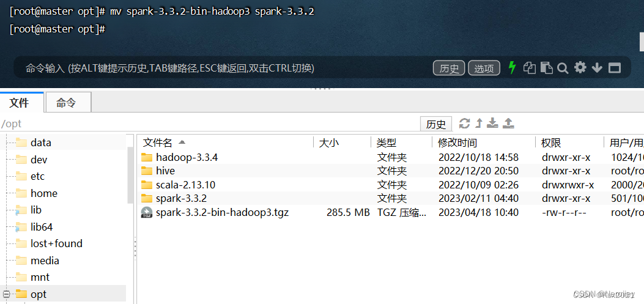Click the fullscreen window icon in terminal toolbar
644x304 pixels.
pyautogui.click(x=615, y=68)
